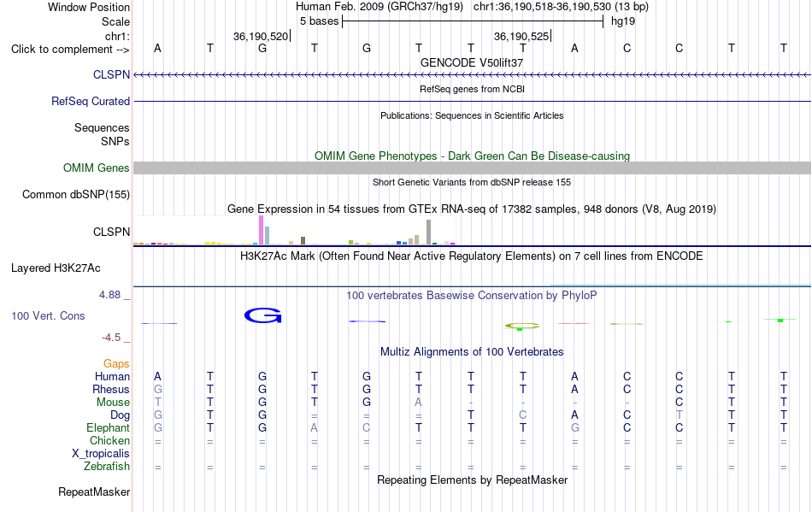Click the Window Position label
The image size is (812, 512).
(89, 7)
